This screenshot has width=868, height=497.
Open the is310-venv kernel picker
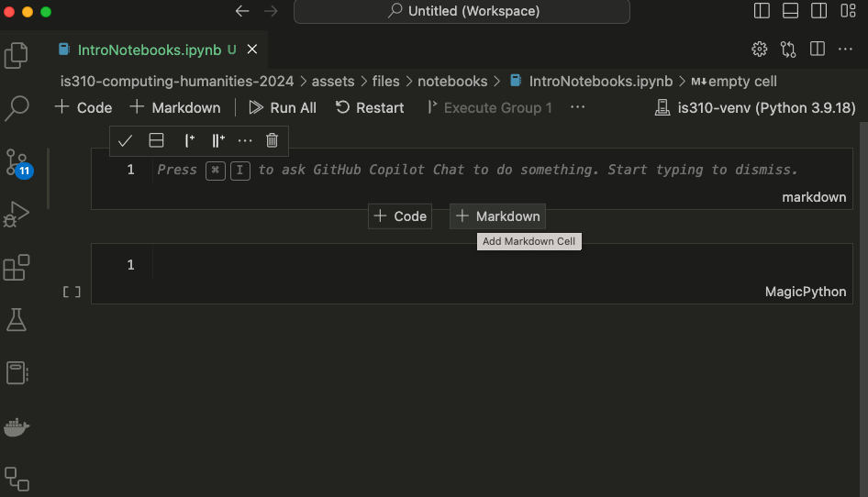tap(755, 107)
